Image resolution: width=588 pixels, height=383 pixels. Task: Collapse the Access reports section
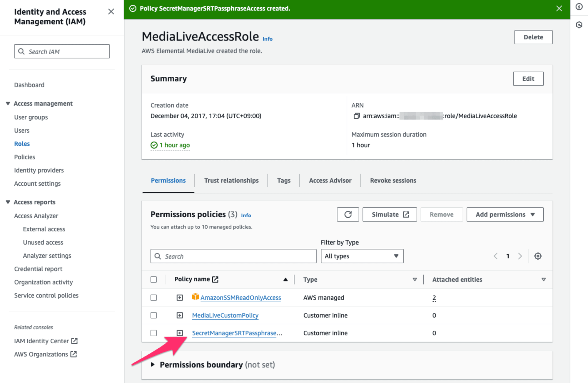8,202
